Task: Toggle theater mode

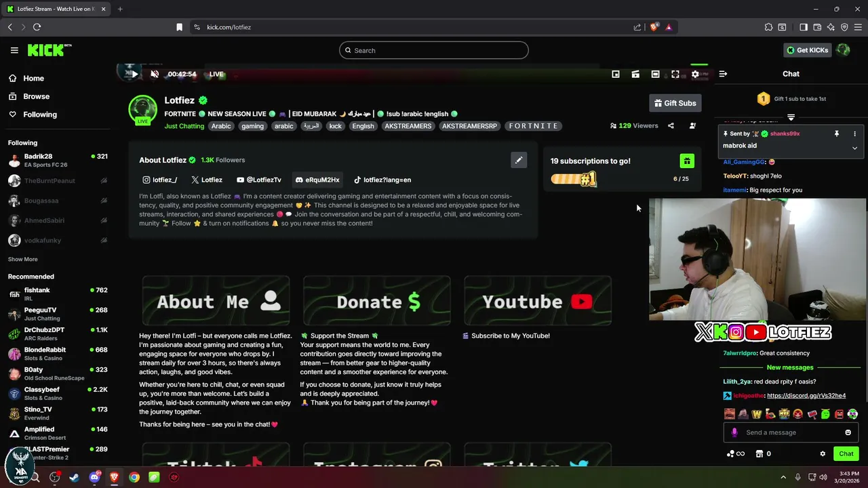Action: 655,74
